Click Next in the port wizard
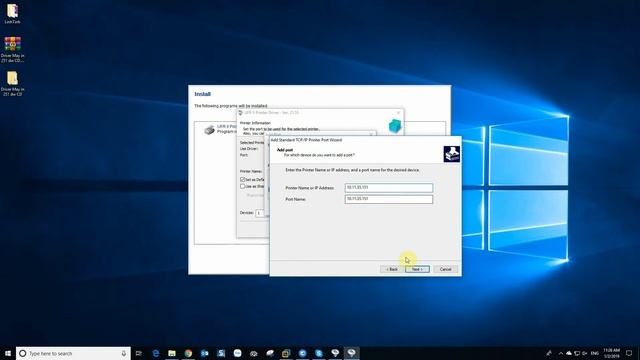Viewport: 640px width, 360px height. (417, 269)
